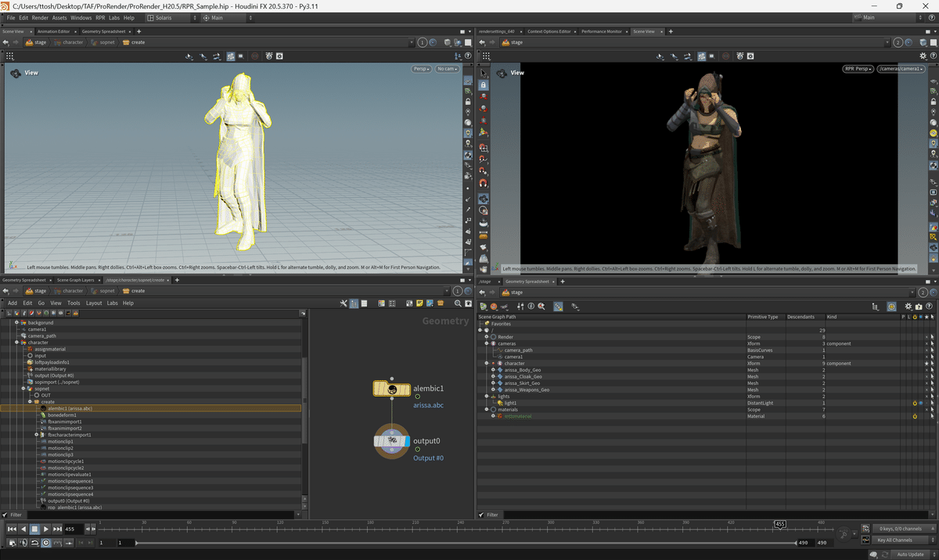
Task: Switch to the Performance Monitor tab
Action: 602,31
